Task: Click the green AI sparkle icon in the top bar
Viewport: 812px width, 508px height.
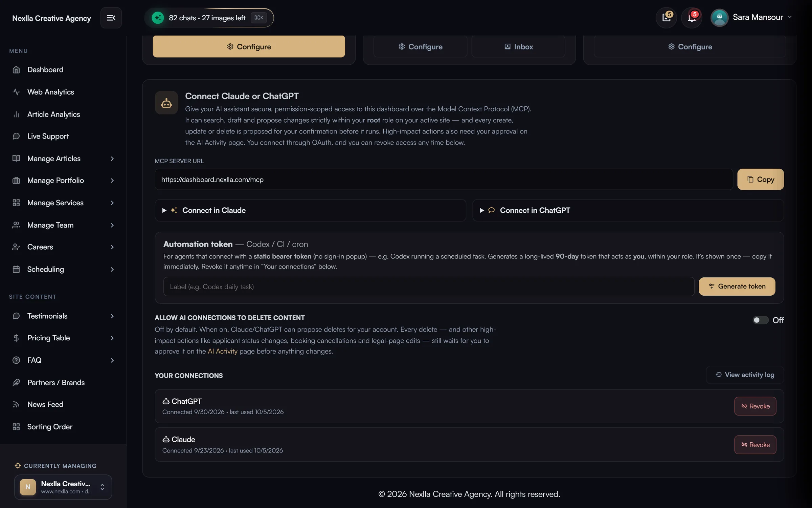Action: (x=158, y=18)
